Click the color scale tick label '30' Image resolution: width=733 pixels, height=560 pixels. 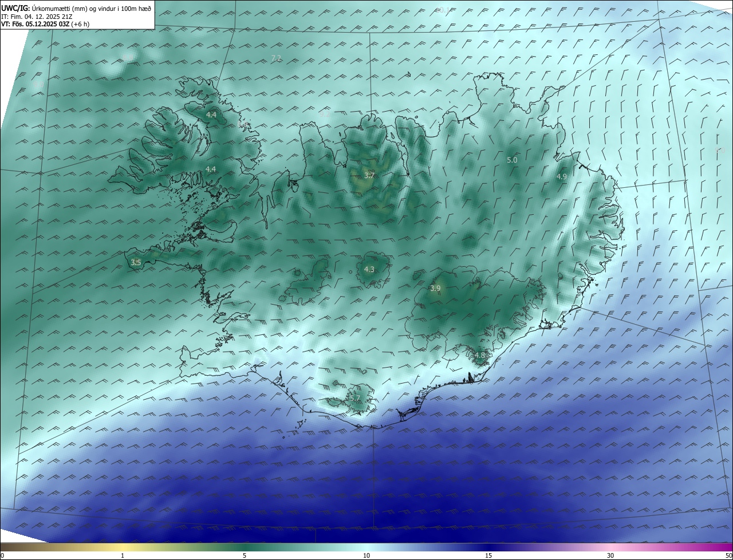pos(610,555)
